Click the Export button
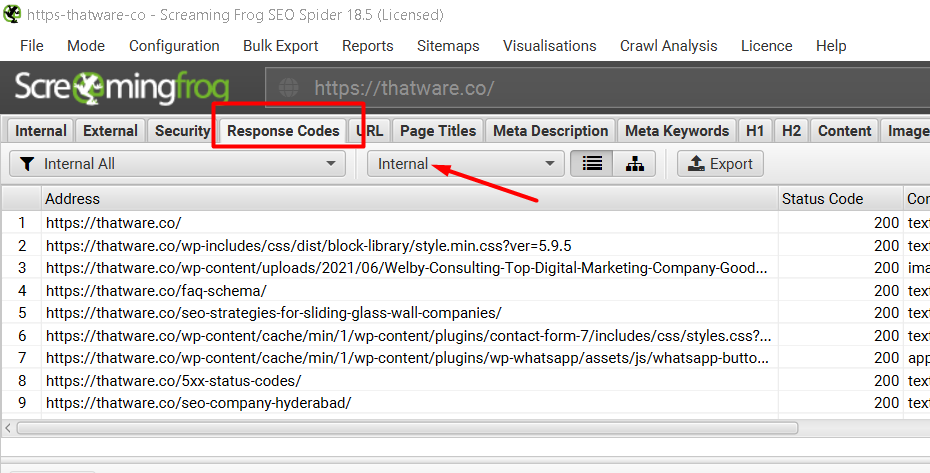 [720, 164]
